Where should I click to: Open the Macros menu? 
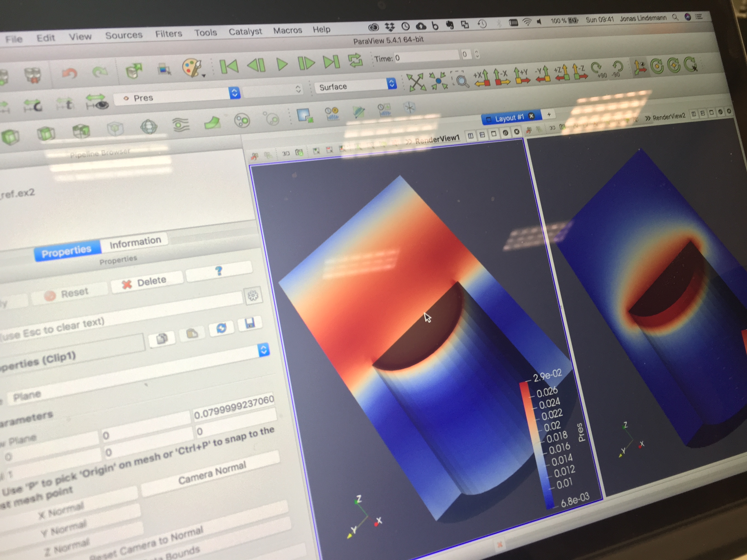pyautogui.click(x=287, y=30)
